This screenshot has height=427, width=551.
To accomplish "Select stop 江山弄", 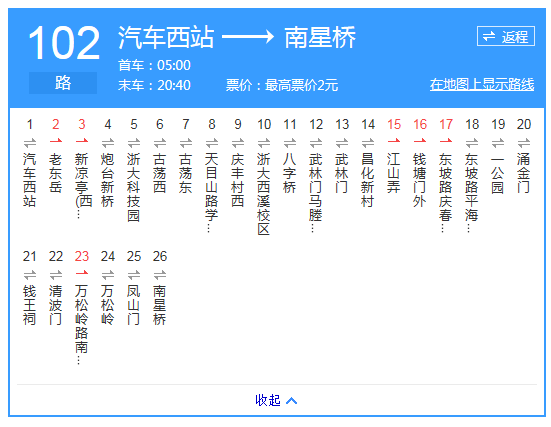I will tap(394, 173).
